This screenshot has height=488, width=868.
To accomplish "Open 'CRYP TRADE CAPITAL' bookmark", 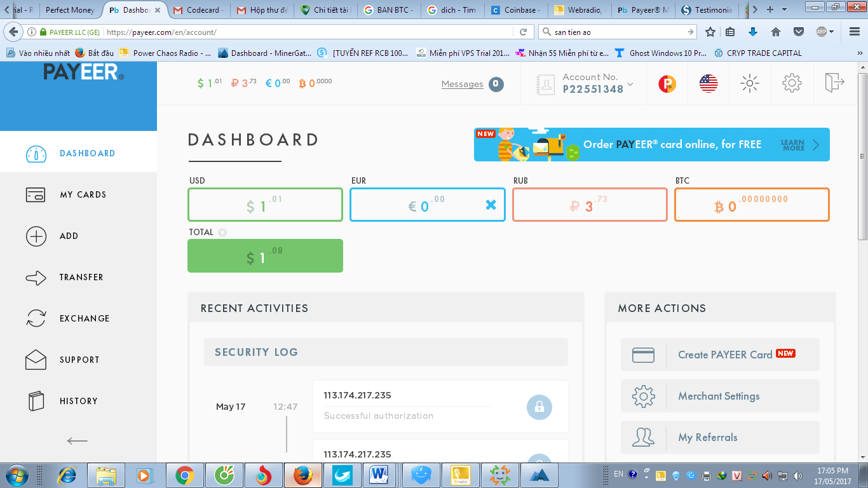I will pyautogui.click(x=757, y=53).
